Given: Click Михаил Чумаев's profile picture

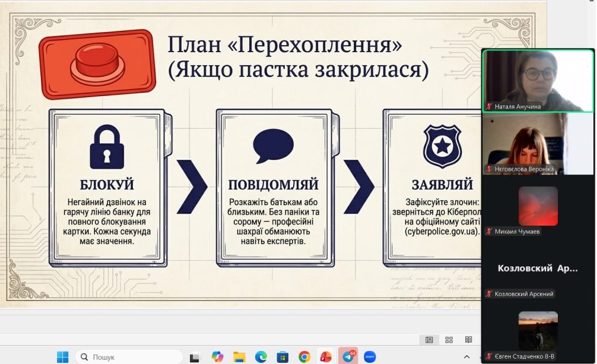Looking at the screenshot, I should pyautogui.click(x=538, y=206).
